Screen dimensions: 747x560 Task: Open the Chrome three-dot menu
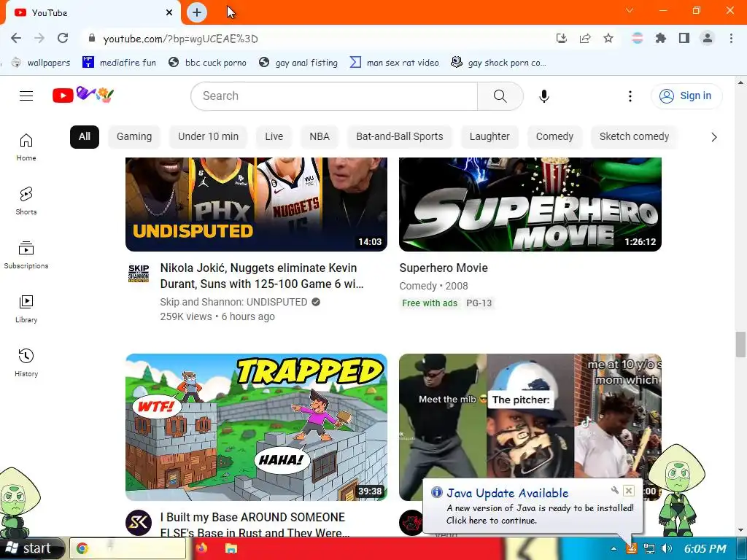(731, 38)
